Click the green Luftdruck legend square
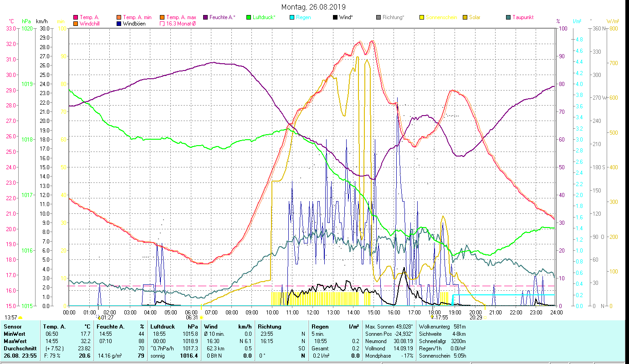This screenshot has height=364, width=629. click(248, 17)
